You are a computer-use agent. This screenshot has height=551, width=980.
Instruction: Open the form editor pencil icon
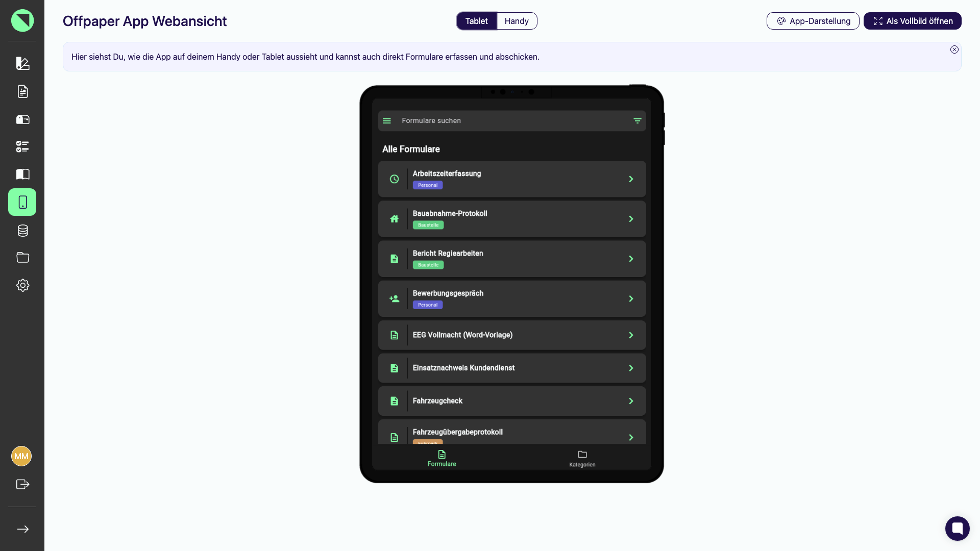point(22,63)
